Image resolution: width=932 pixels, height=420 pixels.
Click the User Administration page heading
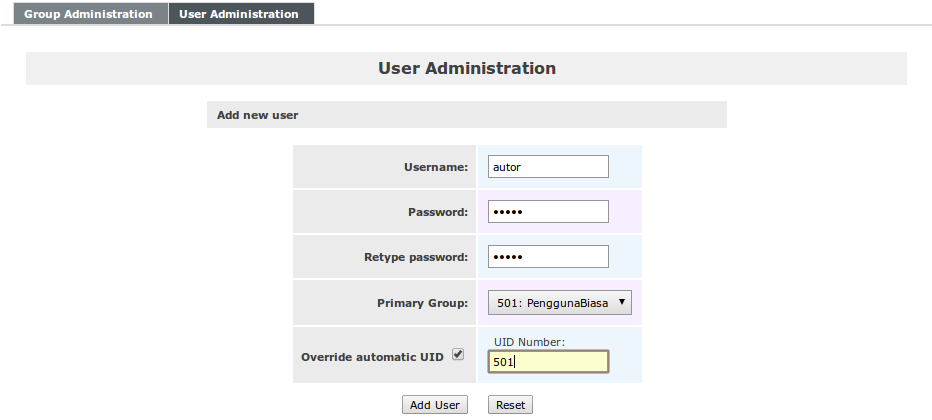[x=466, y=68]
